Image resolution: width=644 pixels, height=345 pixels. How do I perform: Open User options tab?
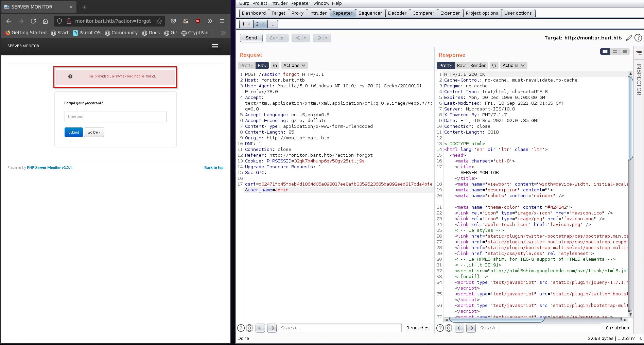[518, 13]
